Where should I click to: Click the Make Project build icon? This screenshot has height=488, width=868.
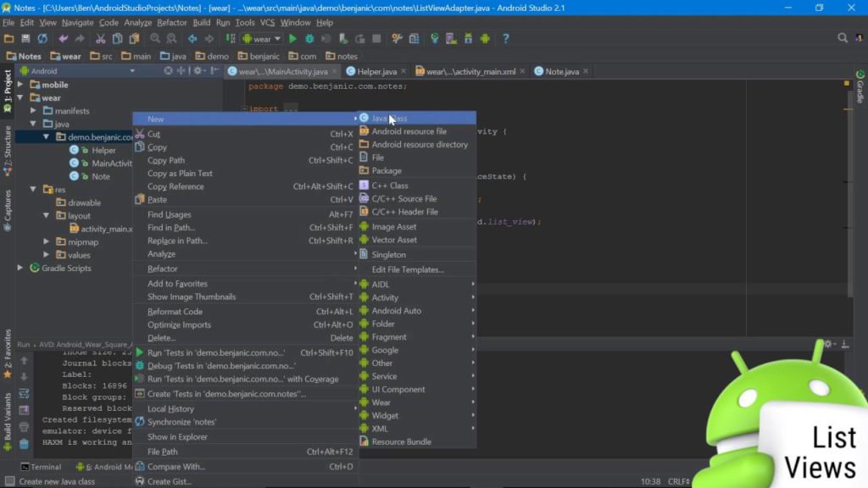click(231, 39)
